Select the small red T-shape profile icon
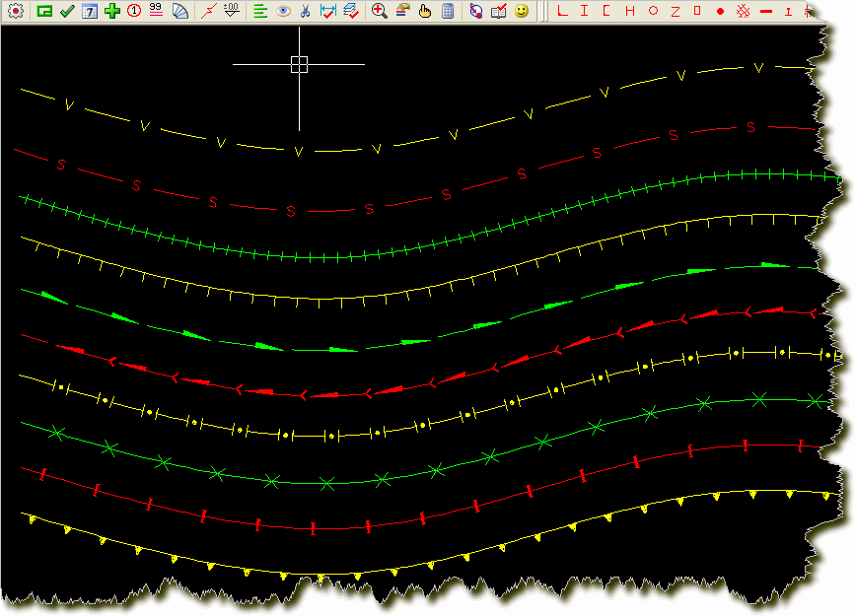 (x=788, y=12)
